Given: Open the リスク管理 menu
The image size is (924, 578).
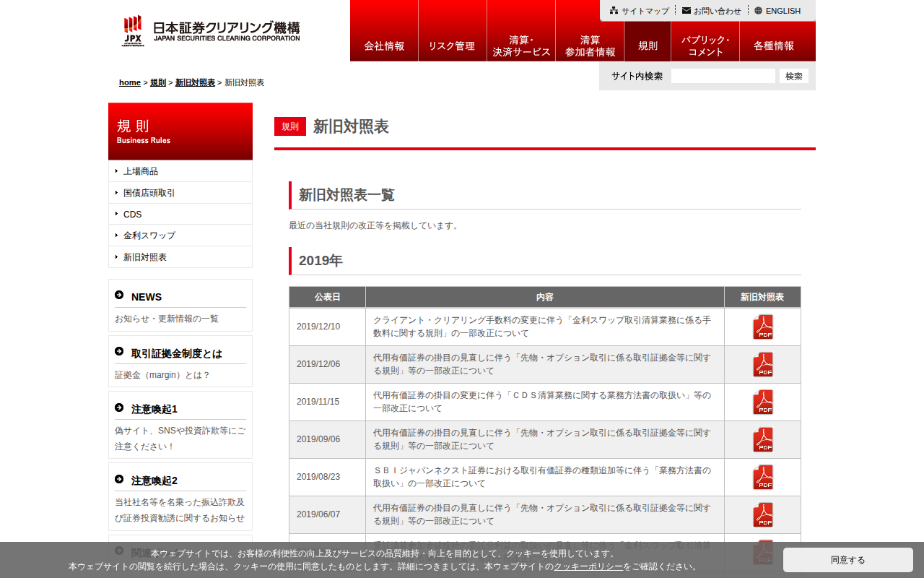Looking at the screenshot, I should (x=452, y=46).
